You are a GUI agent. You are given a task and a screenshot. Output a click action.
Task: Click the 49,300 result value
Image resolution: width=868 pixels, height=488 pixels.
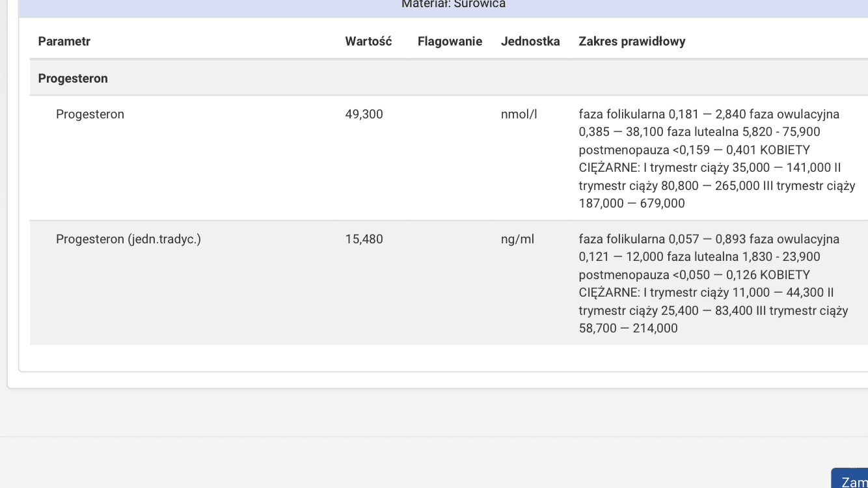pyautogui.click(x=364, y=115)
